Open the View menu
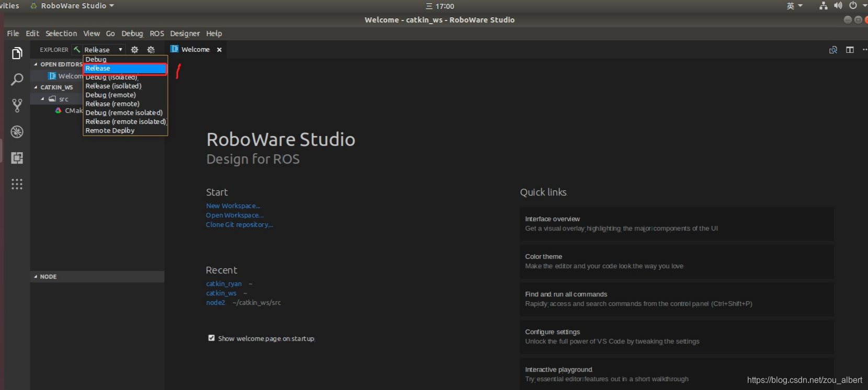868x390 pixels. tap(92, 33)
